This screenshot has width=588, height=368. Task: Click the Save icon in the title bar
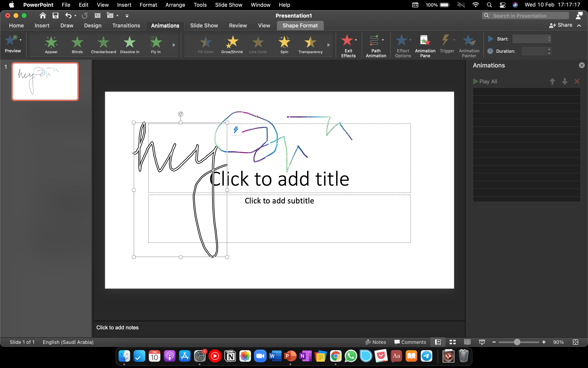pos(55,16)
